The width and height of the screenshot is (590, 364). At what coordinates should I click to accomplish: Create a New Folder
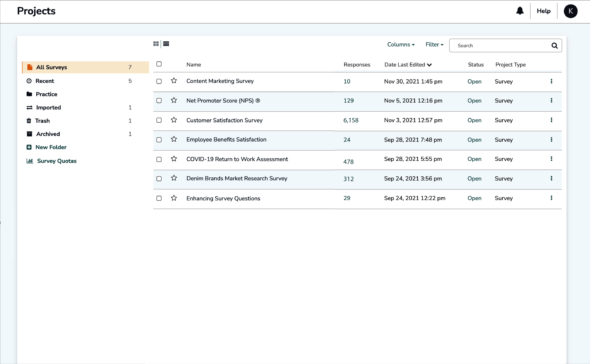pos(51,147)
